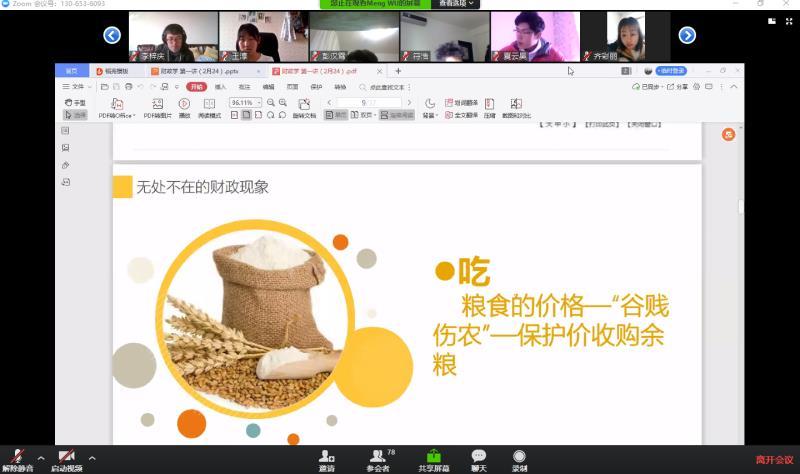Image resolution: width=800 pixels, height=474 pixels.
Task: Open the 背景 background dropdown
Action: [430, 108]
